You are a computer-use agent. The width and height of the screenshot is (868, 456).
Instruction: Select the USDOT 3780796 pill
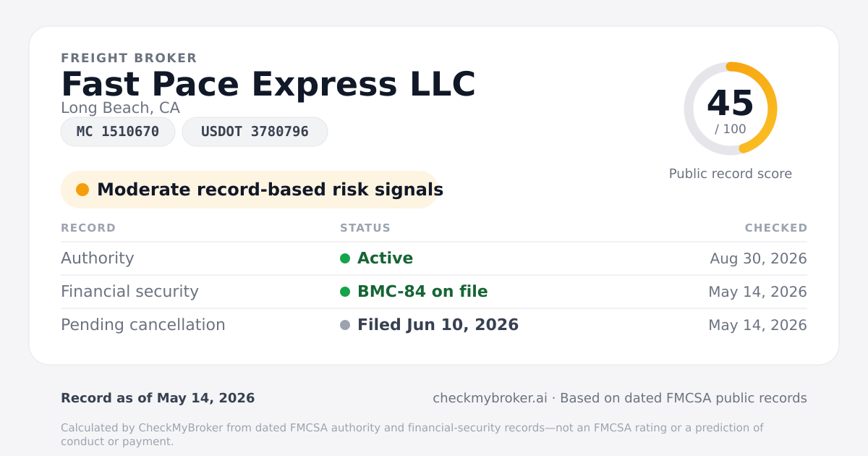click(255, 132)
